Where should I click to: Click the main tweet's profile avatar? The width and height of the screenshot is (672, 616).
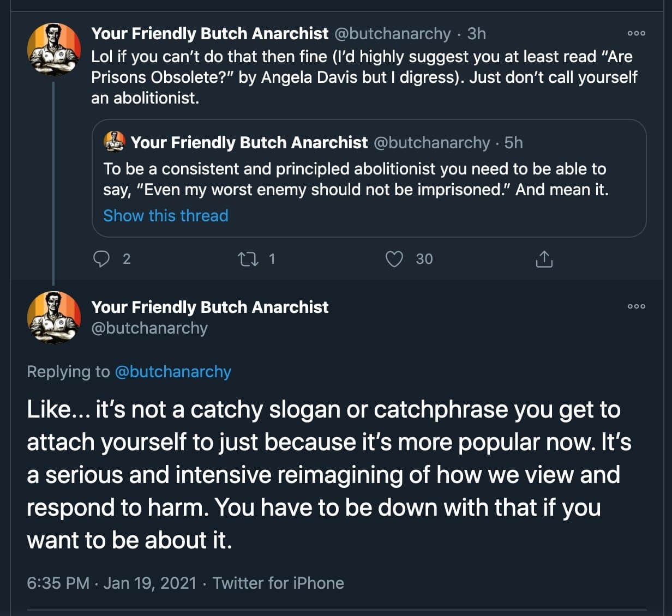(54, 317)
